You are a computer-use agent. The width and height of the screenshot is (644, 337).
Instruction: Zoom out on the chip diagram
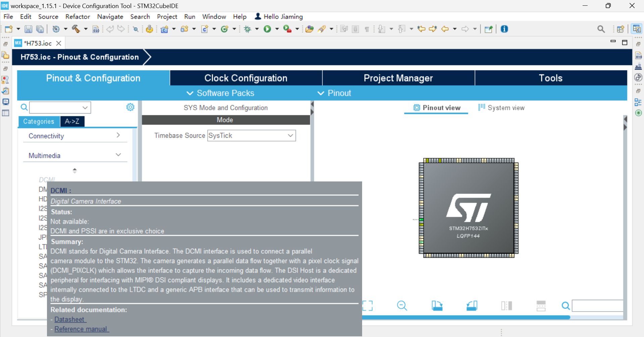(402, 306)
